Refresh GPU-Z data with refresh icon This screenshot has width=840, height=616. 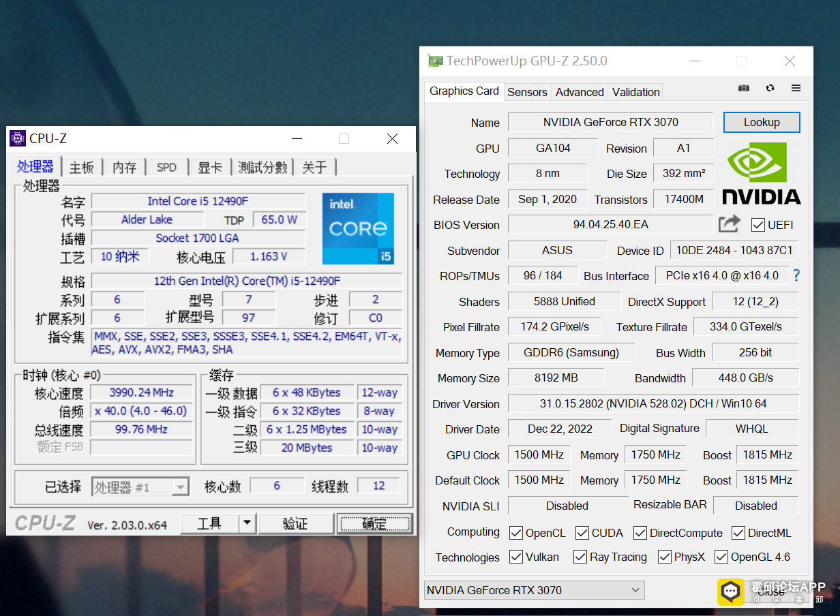[770, 89]
